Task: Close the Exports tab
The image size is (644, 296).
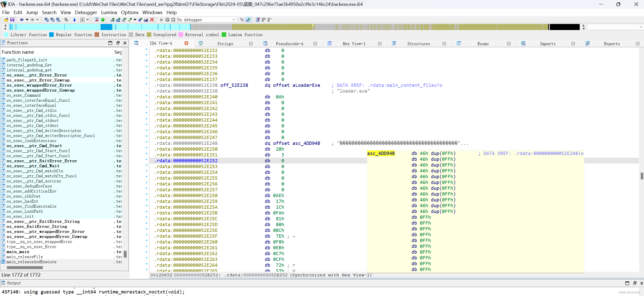Action: [x=638, y=44]
